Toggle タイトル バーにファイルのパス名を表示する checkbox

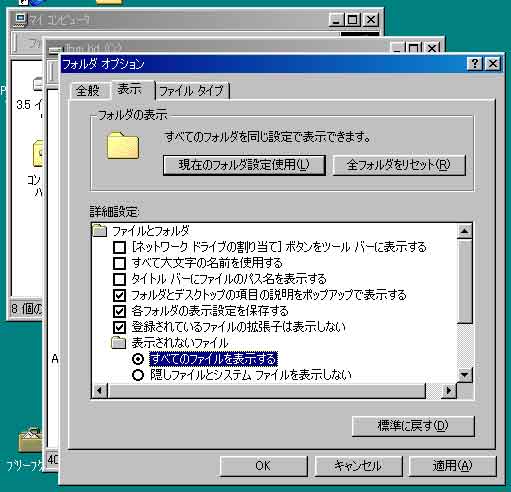pos(119,279)
